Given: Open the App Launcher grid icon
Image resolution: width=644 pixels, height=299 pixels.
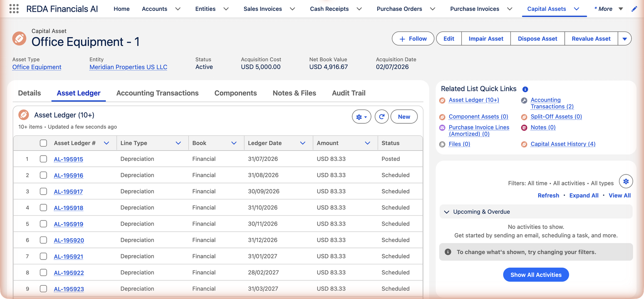Looking at the screenshot, I should 14,9.
